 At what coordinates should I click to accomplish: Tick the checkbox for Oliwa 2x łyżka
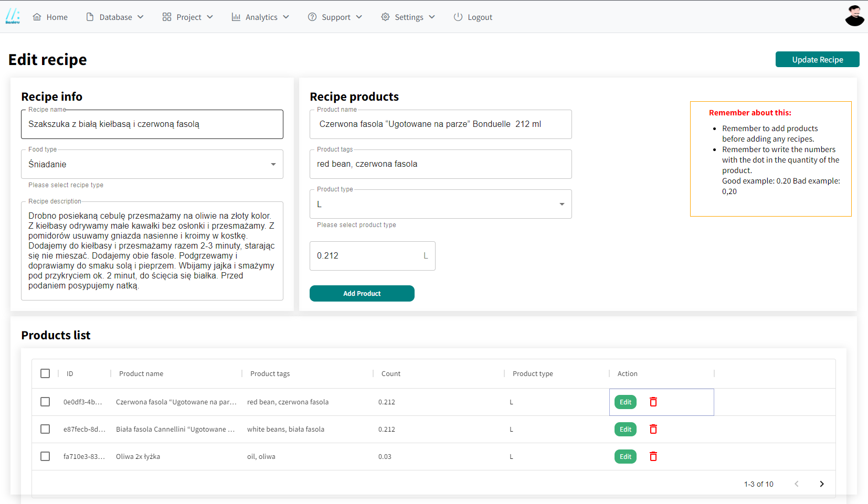point(45,456)
